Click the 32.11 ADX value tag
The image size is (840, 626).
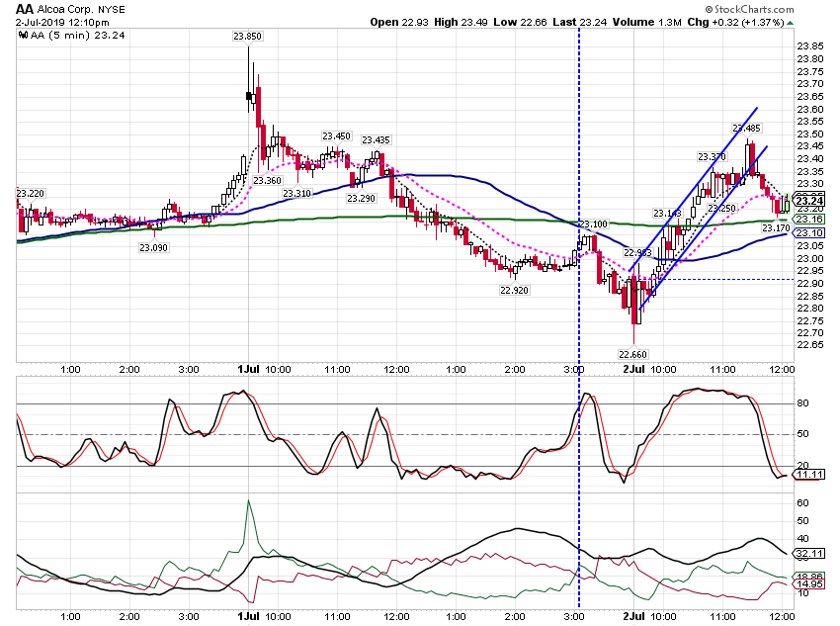click(x=809, y=553)
